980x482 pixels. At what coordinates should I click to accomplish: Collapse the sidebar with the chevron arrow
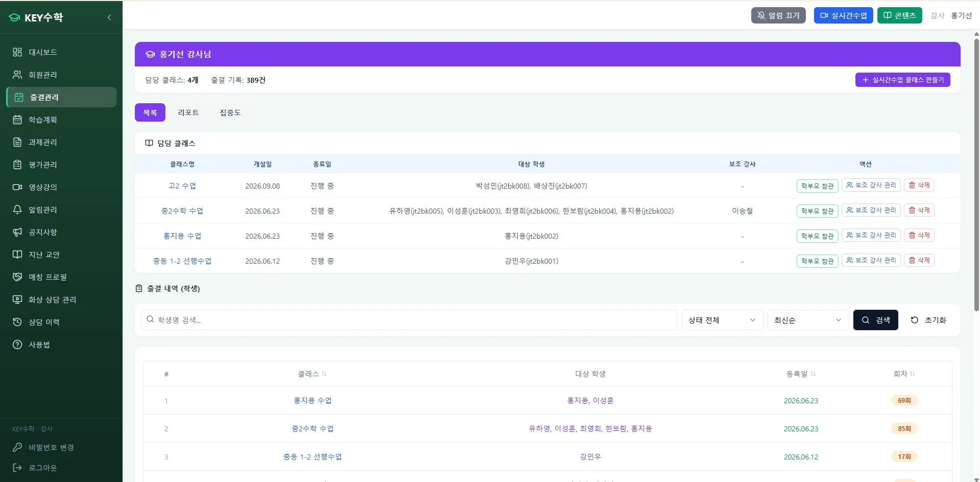[109, 17]
